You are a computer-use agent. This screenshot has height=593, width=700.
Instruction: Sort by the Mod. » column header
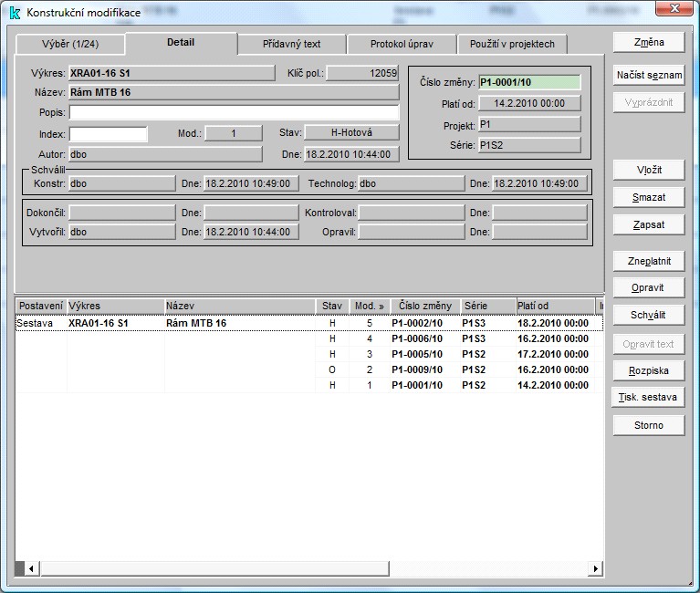pyautogui.click(x=370, y=307)
